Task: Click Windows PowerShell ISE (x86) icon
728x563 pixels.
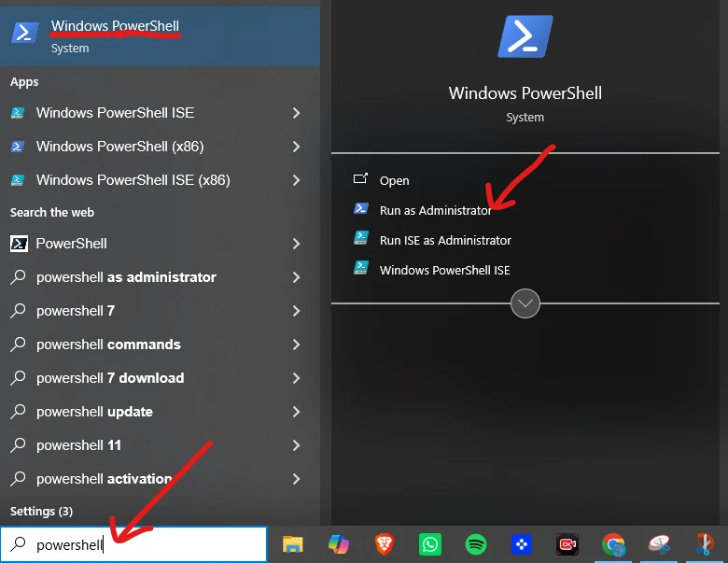Action: [18, 180]
